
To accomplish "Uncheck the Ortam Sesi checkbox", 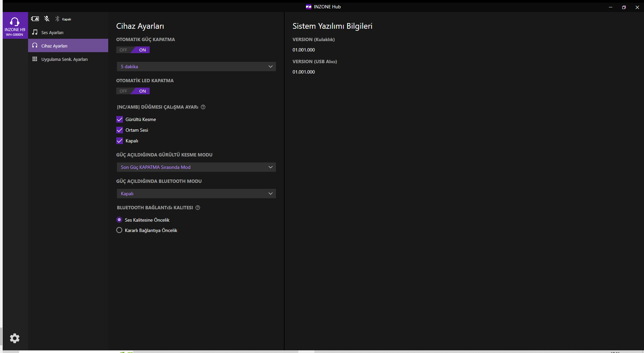I will pyautogui.click(x=120, y=130).
